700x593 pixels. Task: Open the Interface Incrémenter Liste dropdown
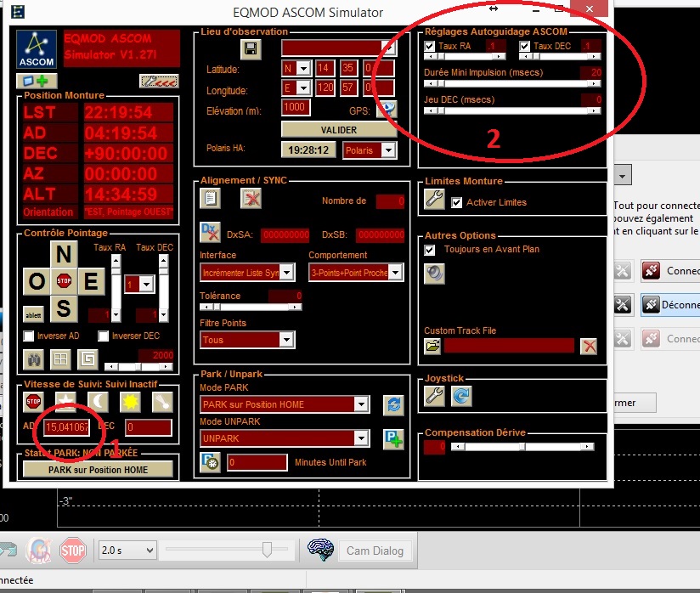coord(286,272)
